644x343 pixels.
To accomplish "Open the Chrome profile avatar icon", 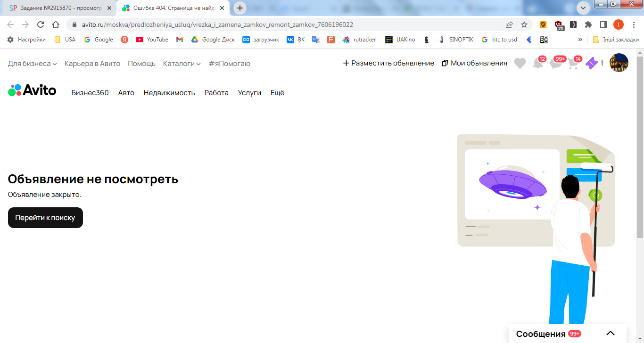I will click(x=619, y=24).
